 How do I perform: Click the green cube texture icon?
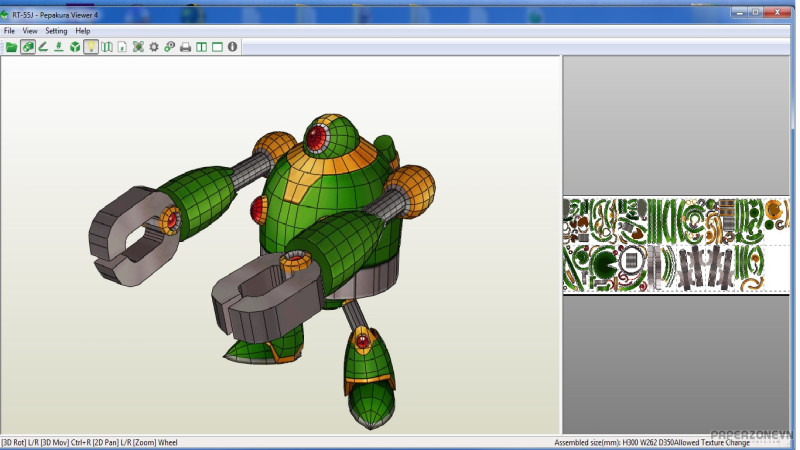point(75,47)
